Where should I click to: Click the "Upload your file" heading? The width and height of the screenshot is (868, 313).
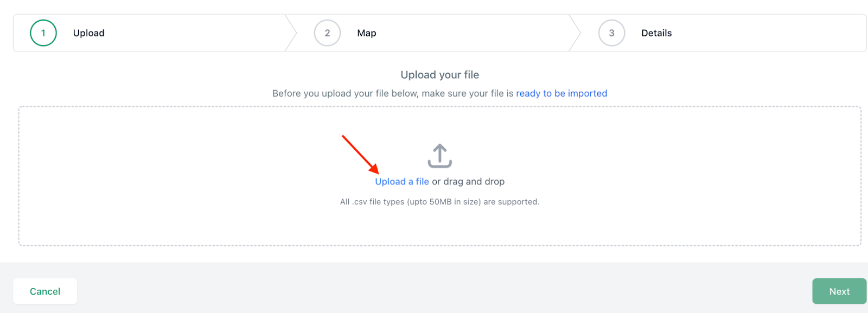(x=439, y=75)
